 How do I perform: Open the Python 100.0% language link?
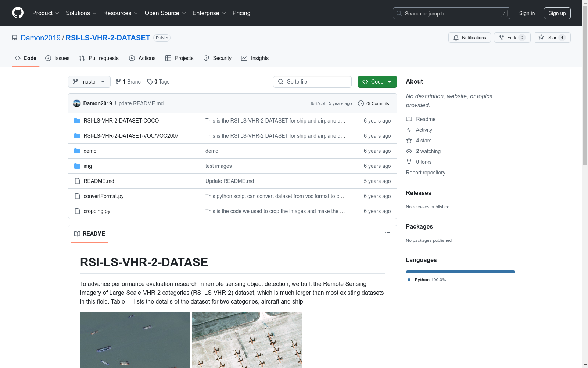point(427,280)
